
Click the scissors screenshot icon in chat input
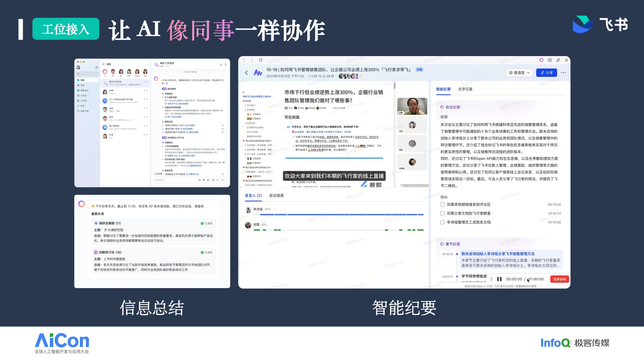coord(208,180)
